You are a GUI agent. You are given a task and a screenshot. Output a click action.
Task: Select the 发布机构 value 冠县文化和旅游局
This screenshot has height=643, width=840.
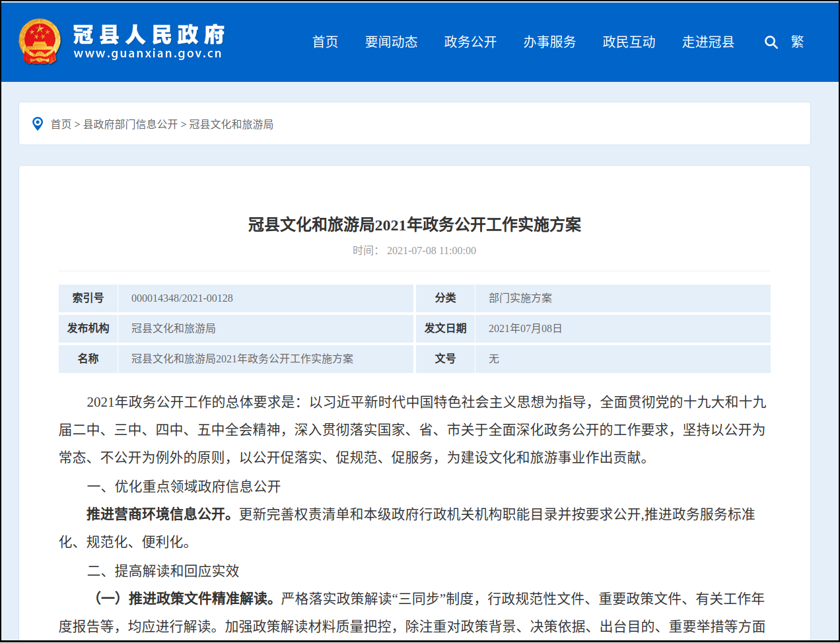[173, 328]
